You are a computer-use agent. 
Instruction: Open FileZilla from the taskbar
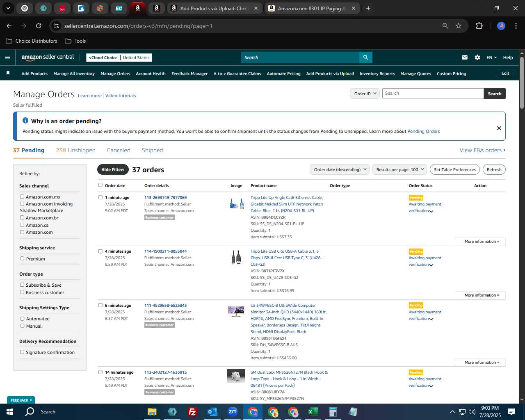tap(192, 412)
